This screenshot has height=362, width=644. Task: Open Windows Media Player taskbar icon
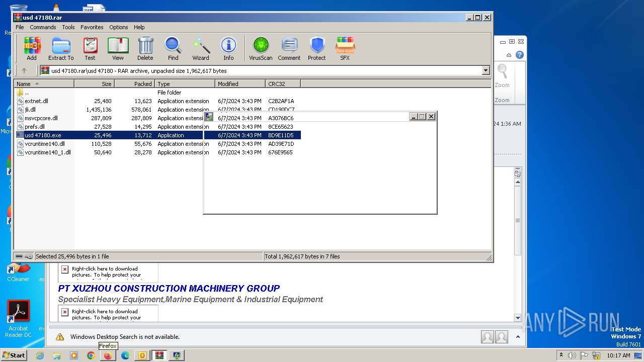tap(74, 355)
